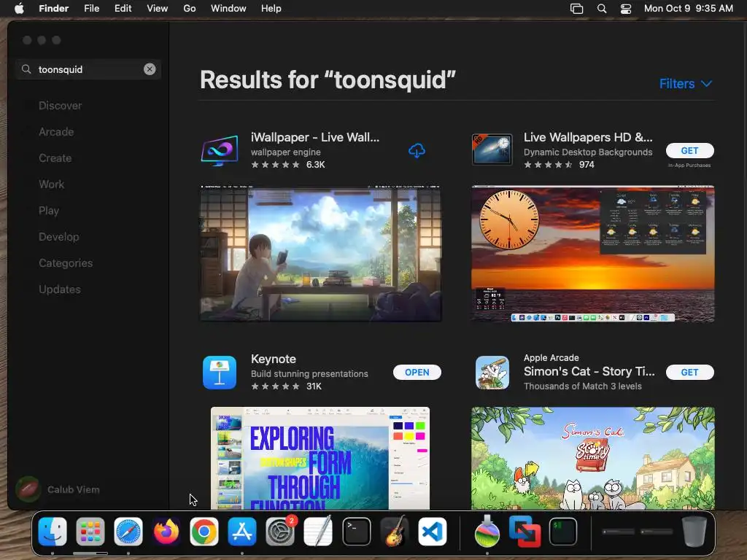Focus the toonsquid search field
This screenshot has height=560, width=747.
click(88, 69)
